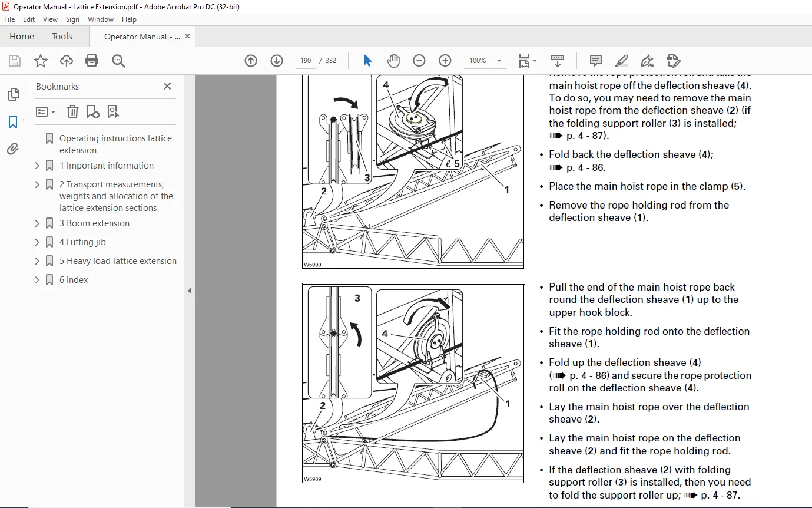Jump to 2 Transport measurements bookmark

pos(116,196)
